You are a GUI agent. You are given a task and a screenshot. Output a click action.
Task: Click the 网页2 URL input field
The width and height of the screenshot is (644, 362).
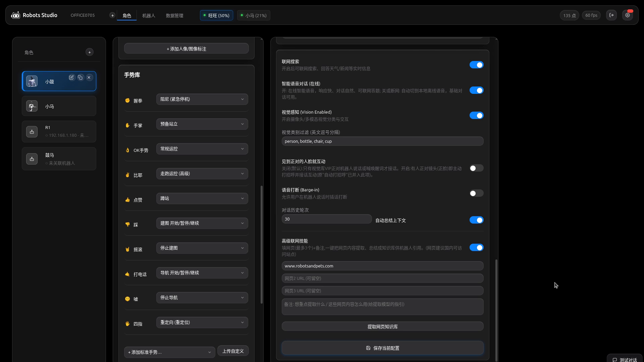click(383, 278)
